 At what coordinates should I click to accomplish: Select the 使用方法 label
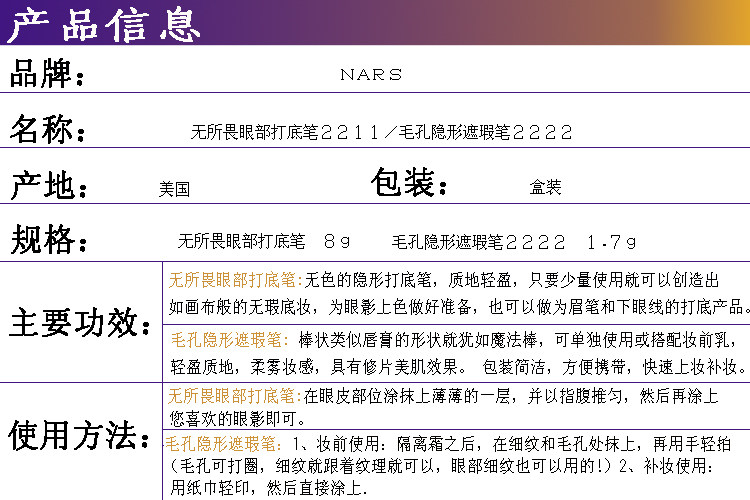(x=79, y=435)
